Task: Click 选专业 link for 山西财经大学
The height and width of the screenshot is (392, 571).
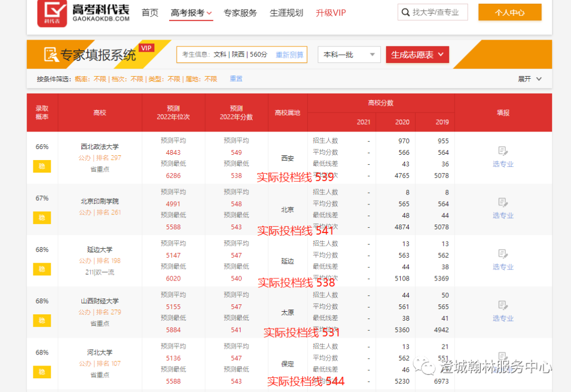Action: click(503, 319)
